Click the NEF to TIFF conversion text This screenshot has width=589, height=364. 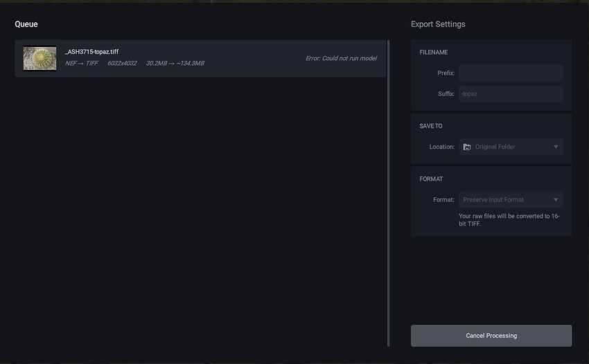(x=82, y=64)
